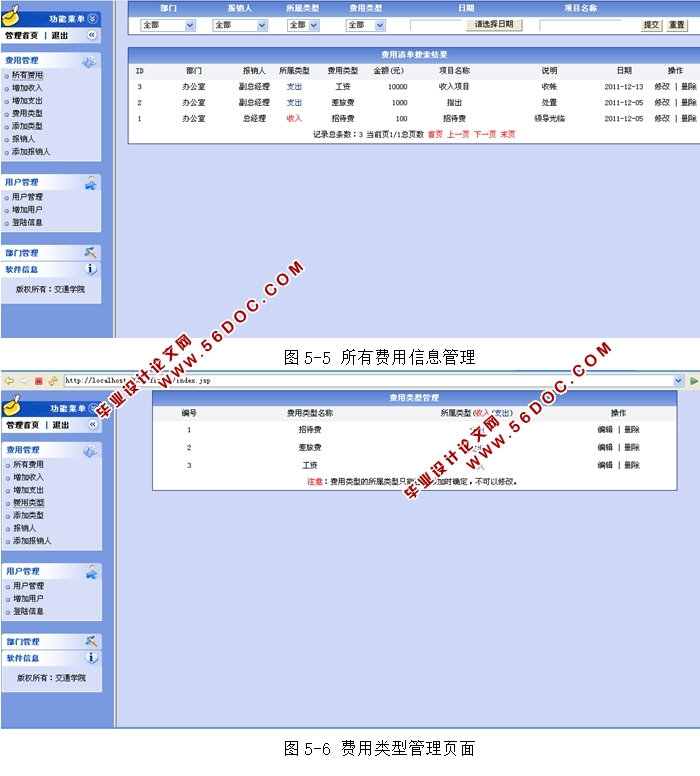Click 编辑 for 工资 in 费用类型管理 table
Image resolution: width=700 pixels, height=776 pixels.
[605, 465]
